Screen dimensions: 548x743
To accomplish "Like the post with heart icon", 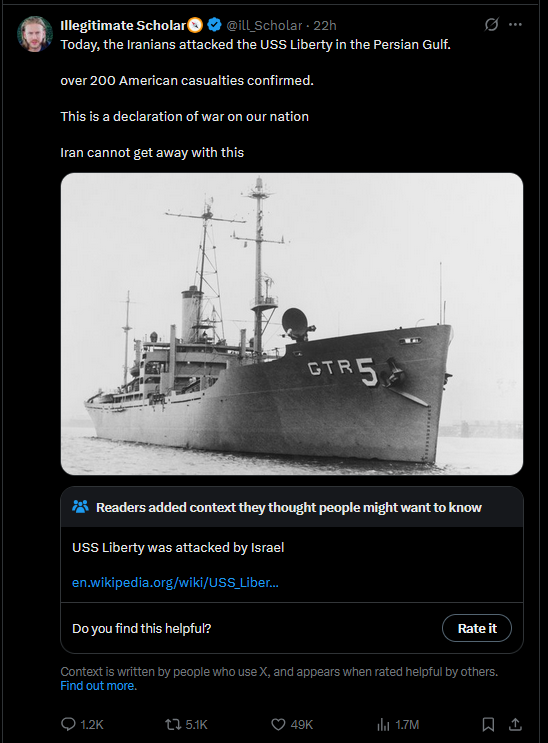I will tap(278, 724).
